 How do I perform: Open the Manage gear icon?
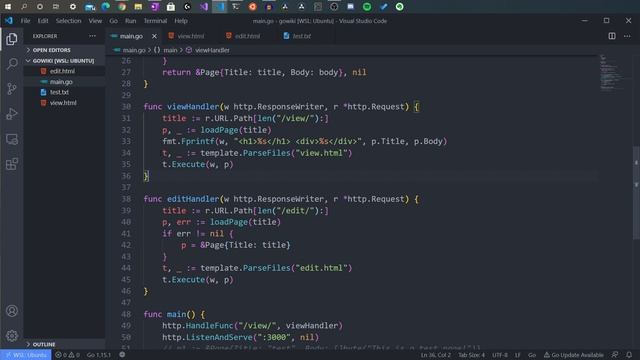(x=12, y=336)
